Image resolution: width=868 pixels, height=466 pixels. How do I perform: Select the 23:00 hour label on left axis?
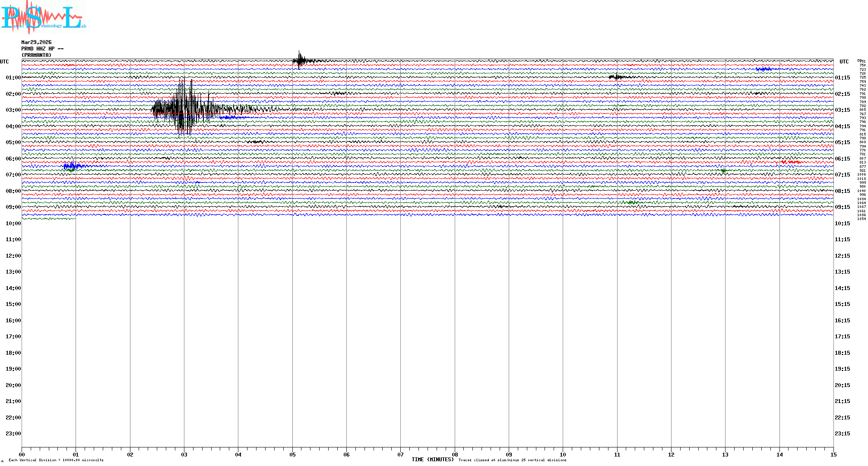click(x=13, y=434)
